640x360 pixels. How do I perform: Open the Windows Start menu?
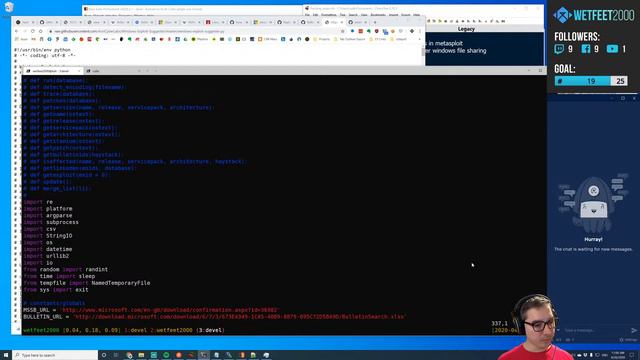pos(6,355)
